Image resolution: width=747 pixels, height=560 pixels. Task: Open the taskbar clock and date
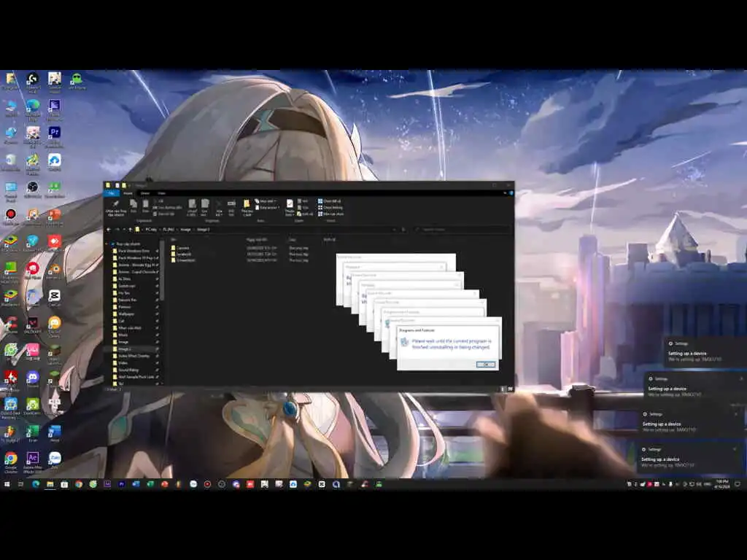pyautogui.click(x=721, y=484)
